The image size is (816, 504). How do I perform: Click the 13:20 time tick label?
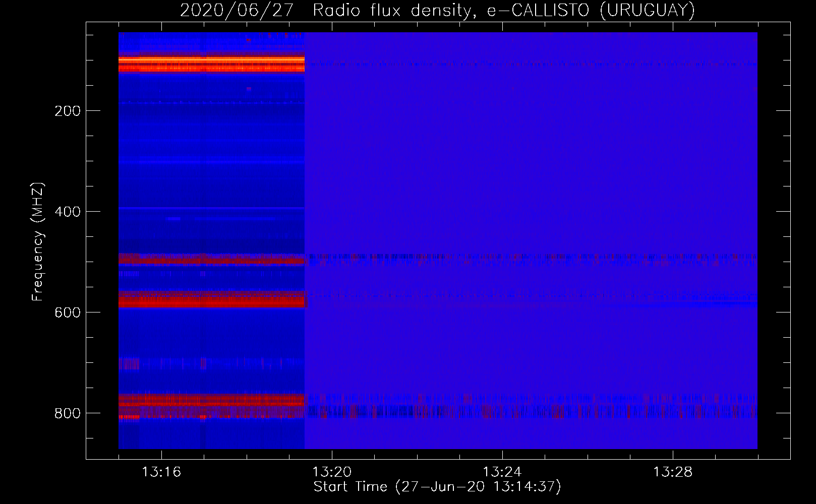click(332, 472)
